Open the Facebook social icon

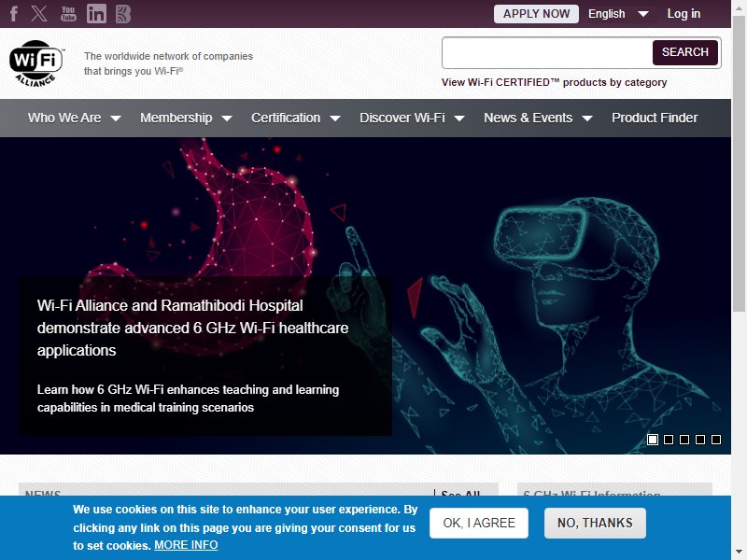pyautogui.click(x=14, y=14)
